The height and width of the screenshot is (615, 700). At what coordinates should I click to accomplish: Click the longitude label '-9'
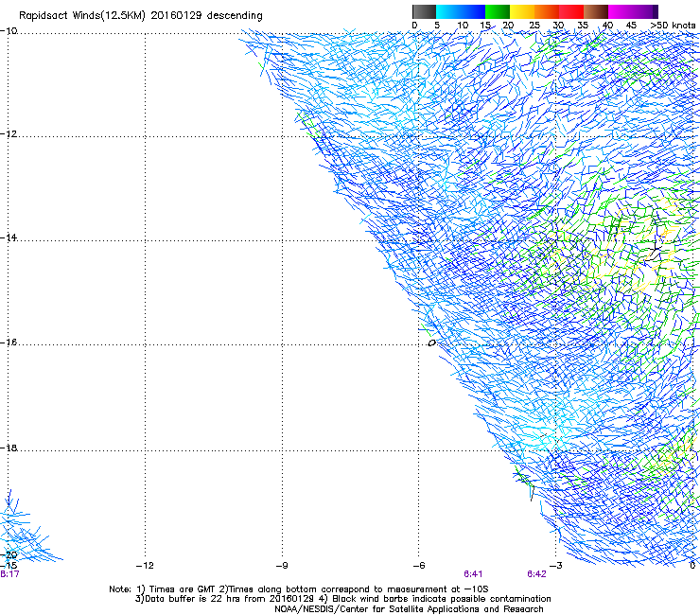point(282,566)
